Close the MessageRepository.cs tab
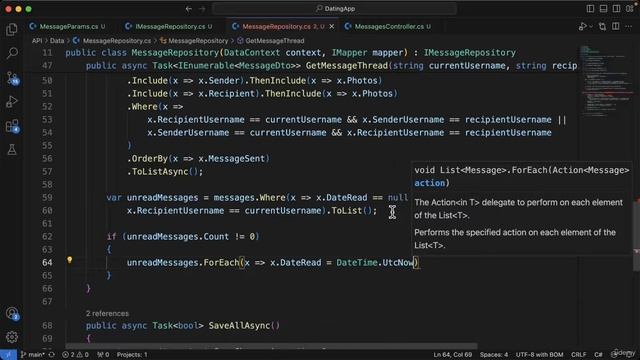This screenshot has width=640, height=360. [332, 27]
